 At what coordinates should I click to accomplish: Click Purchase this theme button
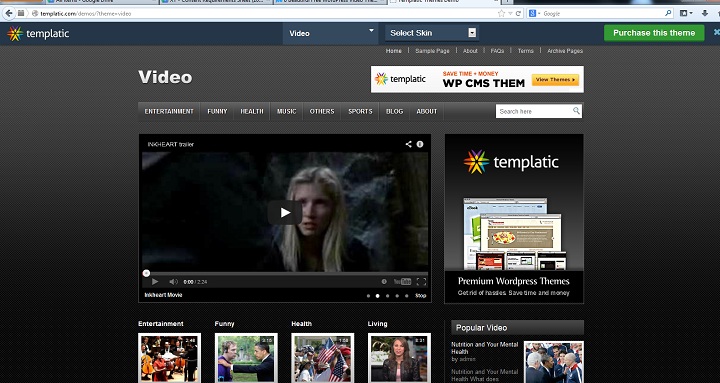pos(654,33)
